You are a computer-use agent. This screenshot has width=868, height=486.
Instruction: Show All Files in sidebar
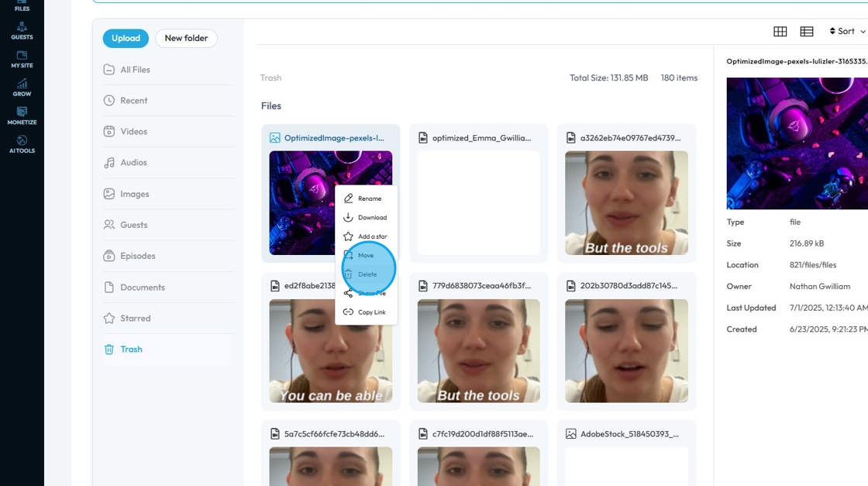pyautogui.click(x=168, y=70)
